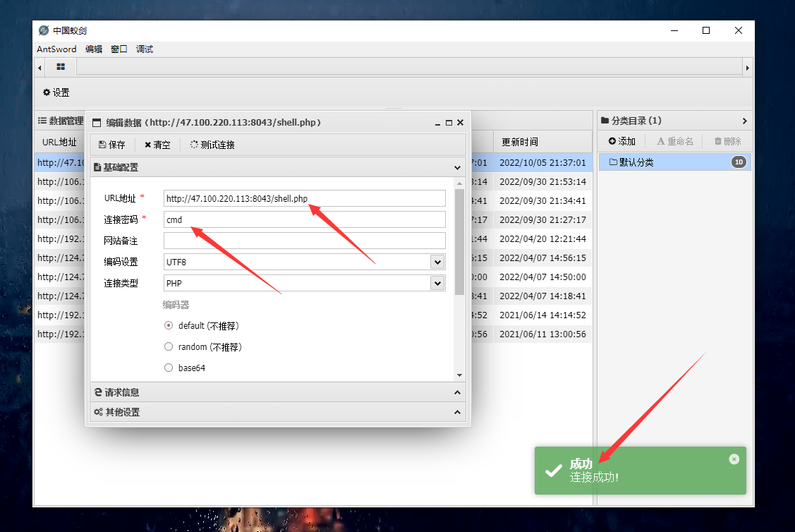
Task: Maximize the 编辑数据 dialog
Action: [x=449, y=123]
